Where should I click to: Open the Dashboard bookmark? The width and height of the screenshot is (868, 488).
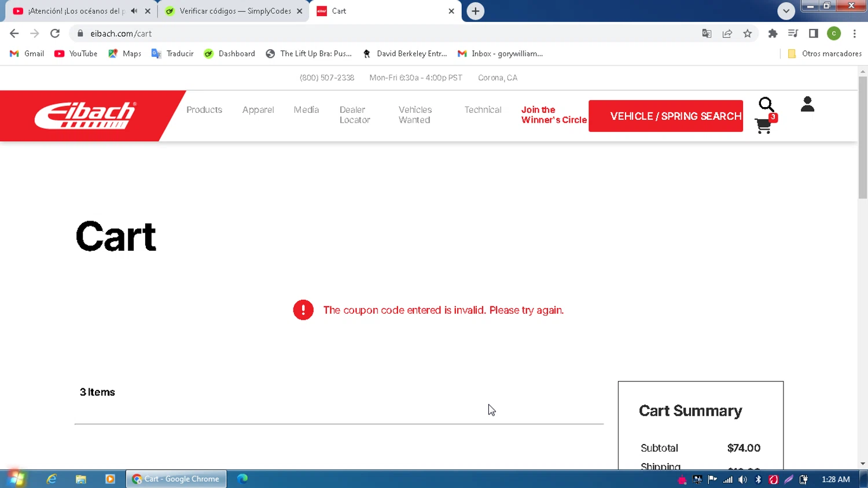(230, 53)
